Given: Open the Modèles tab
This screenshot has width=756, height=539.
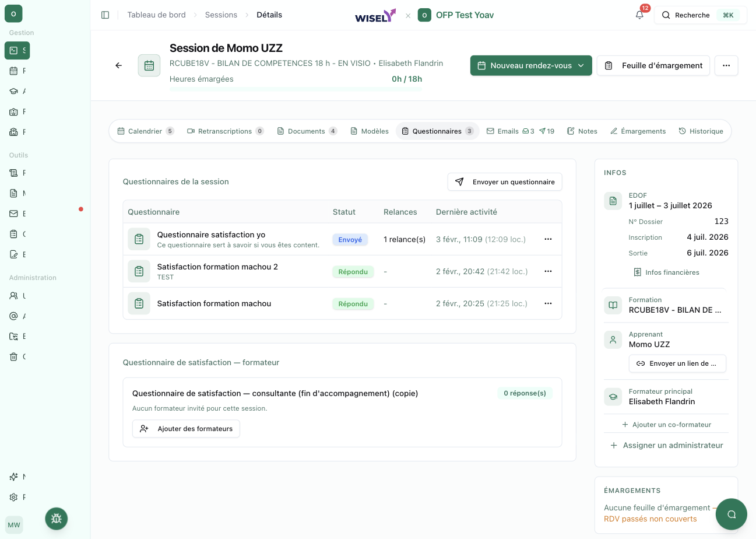Looking at the screenshot, I should 370,131.
